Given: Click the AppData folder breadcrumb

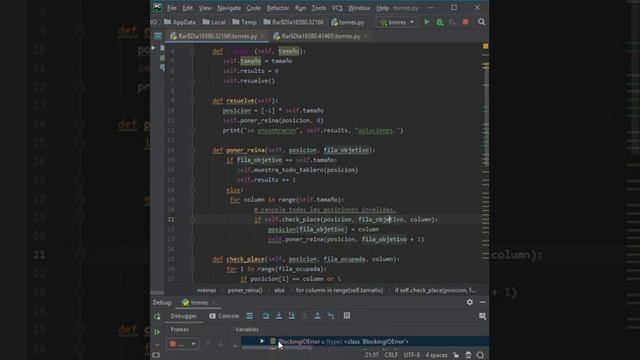Looking at the screenshot, I should pos(180,22).
